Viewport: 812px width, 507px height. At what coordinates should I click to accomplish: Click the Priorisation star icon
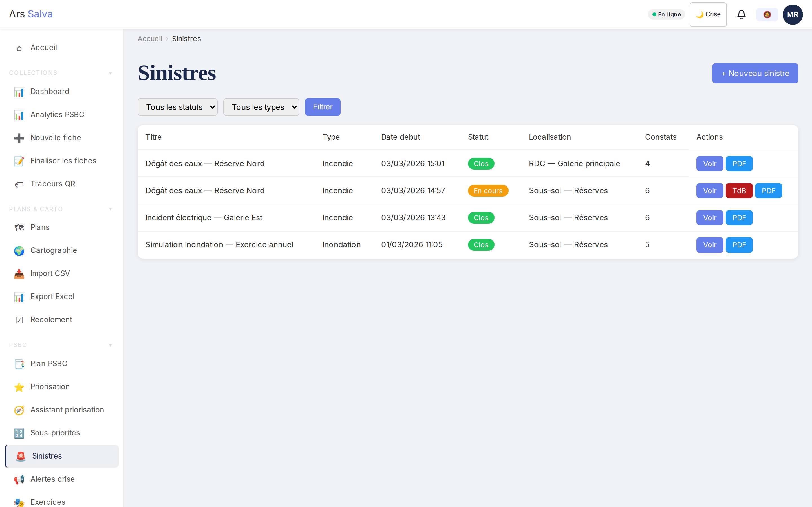19,387
